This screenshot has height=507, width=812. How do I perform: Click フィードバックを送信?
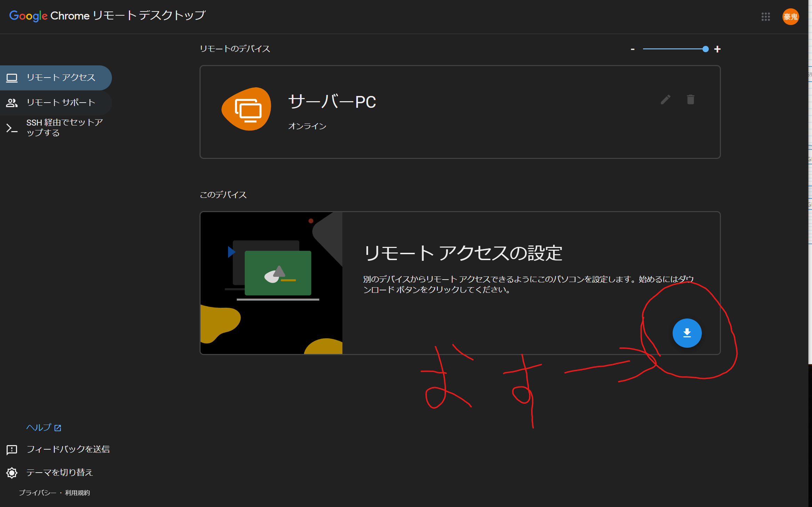tap(68, 449)
